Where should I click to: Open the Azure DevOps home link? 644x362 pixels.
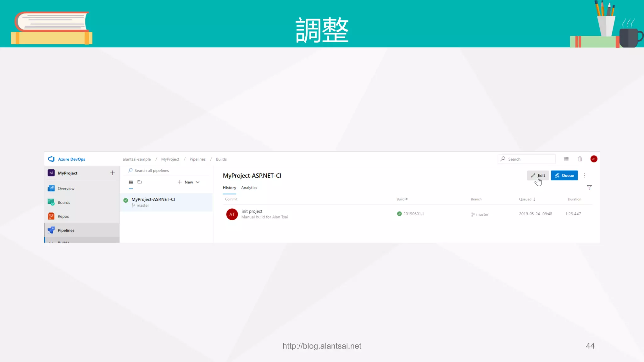71,159
